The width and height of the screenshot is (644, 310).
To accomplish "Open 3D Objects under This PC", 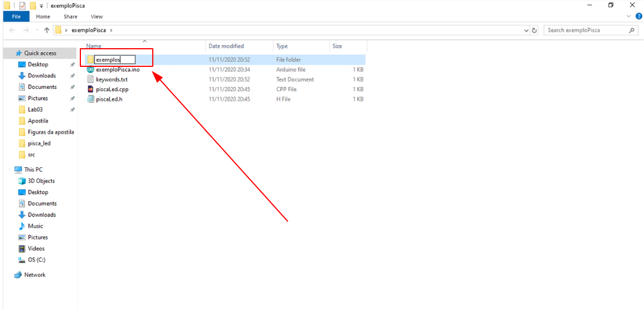I will (41, 181).
